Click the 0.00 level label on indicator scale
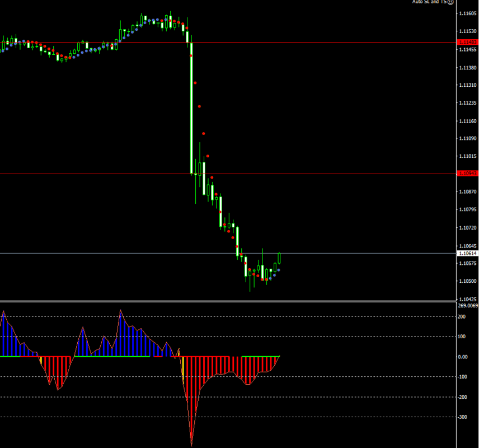 pos(463,357)
